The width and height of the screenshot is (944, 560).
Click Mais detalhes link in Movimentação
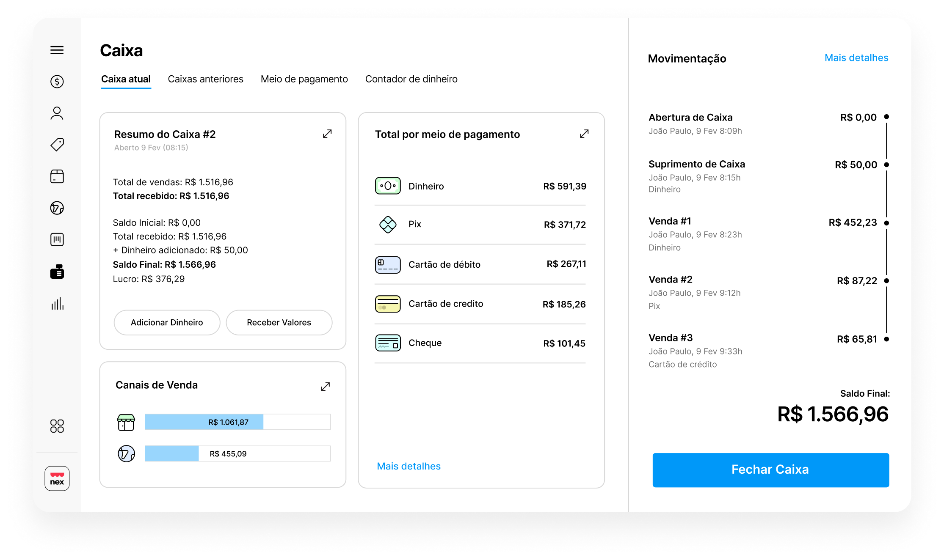coord(856,58)
